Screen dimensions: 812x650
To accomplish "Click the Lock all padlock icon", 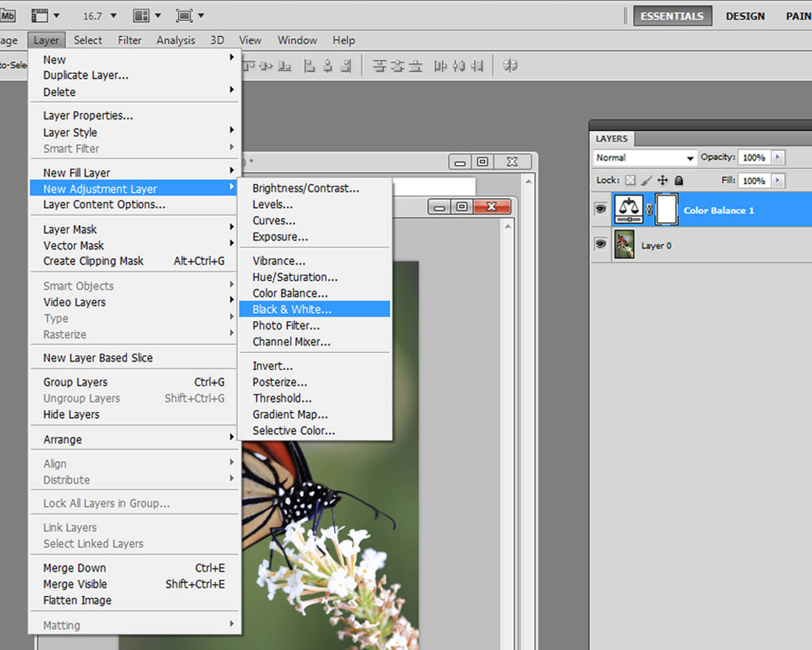I will 679,180.
